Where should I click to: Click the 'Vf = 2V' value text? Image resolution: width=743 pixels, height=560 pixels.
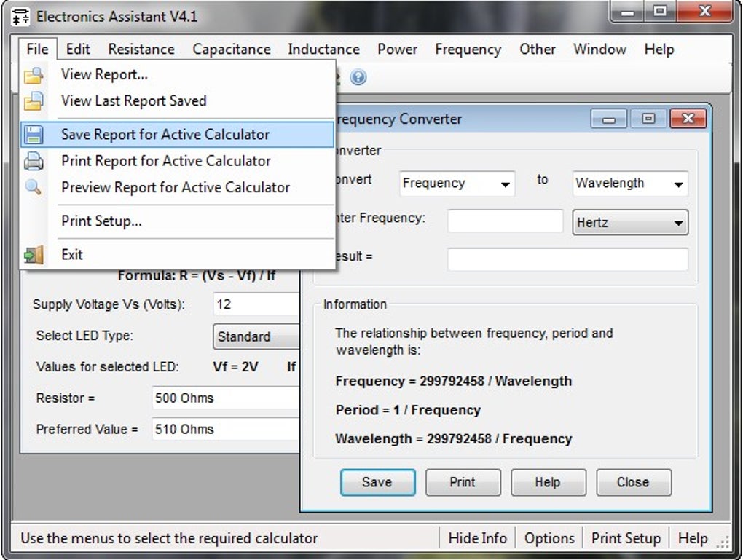coord(235,367)
